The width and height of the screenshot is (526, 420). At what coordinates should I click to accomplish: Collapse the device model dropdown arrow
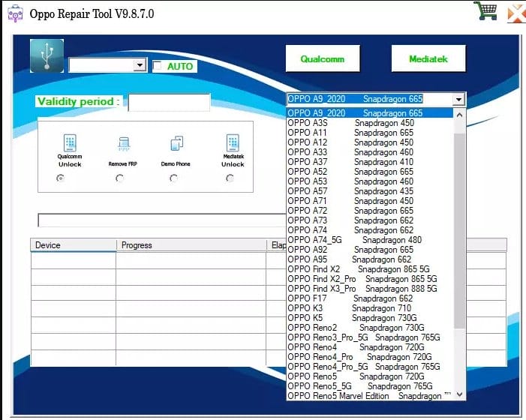tap(458, 99)
